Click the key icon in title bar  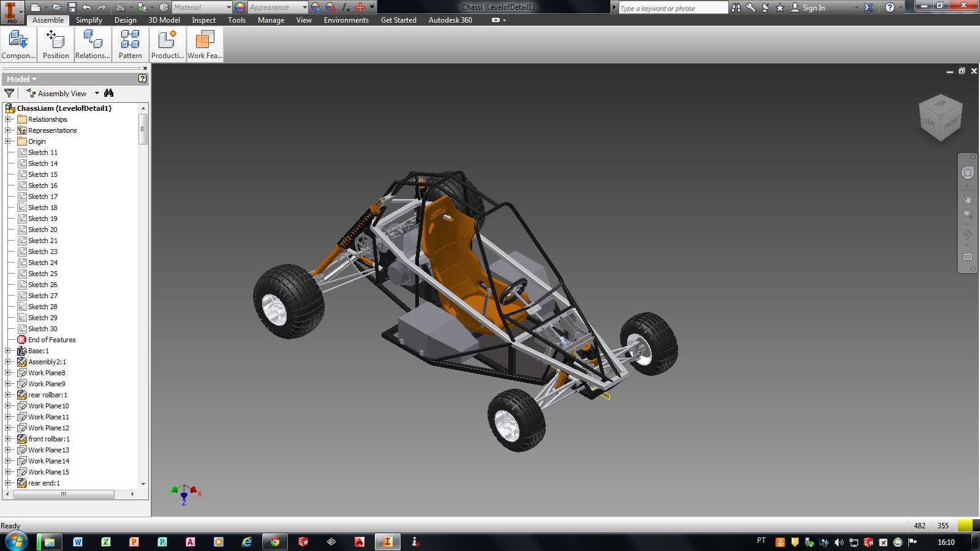coord(751,7)
